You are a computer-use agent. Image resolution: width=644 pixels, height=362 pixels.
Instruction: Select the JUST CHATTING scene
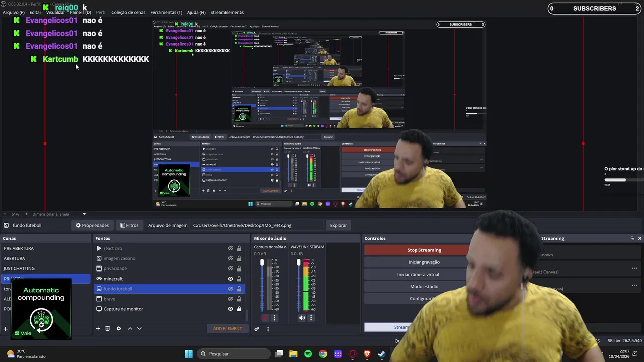click(45, 268)
